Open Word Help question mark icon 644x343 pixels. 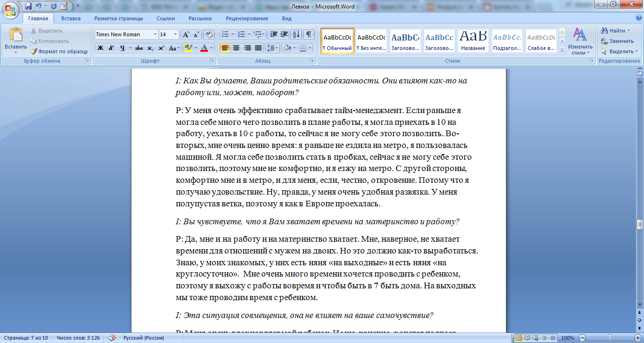pyautogui.click(x=638, y=18)
